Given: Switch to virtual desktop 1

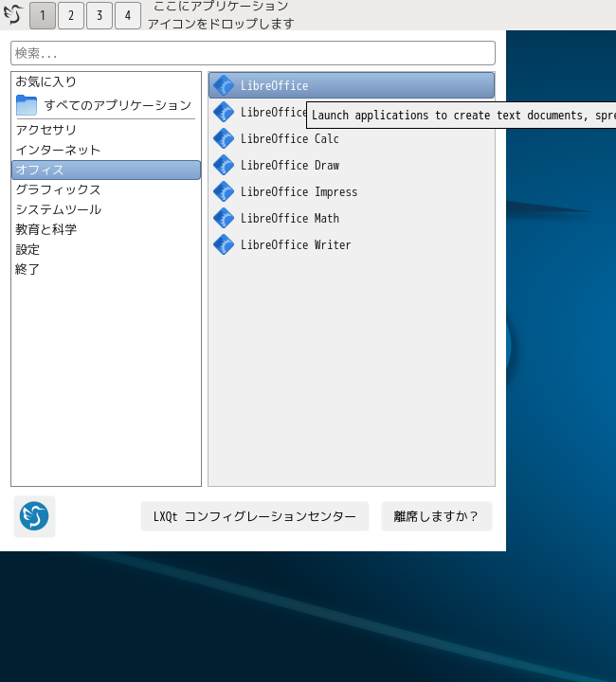Looking at the screenshot, I should 43,16.
